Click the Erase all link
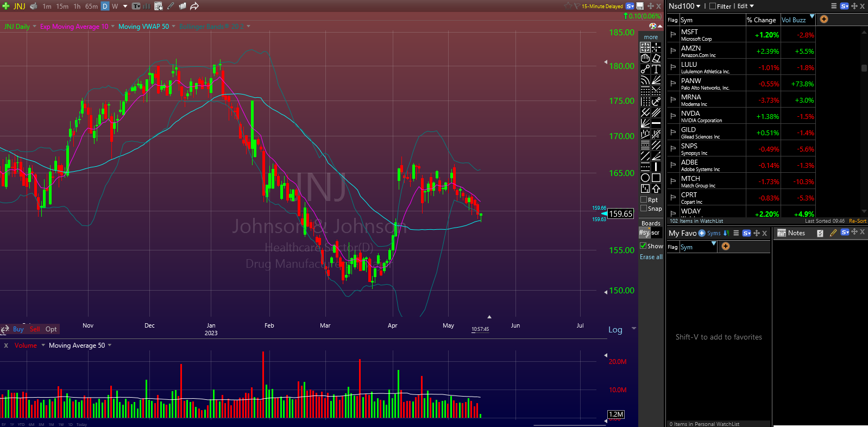 point(651,257)
